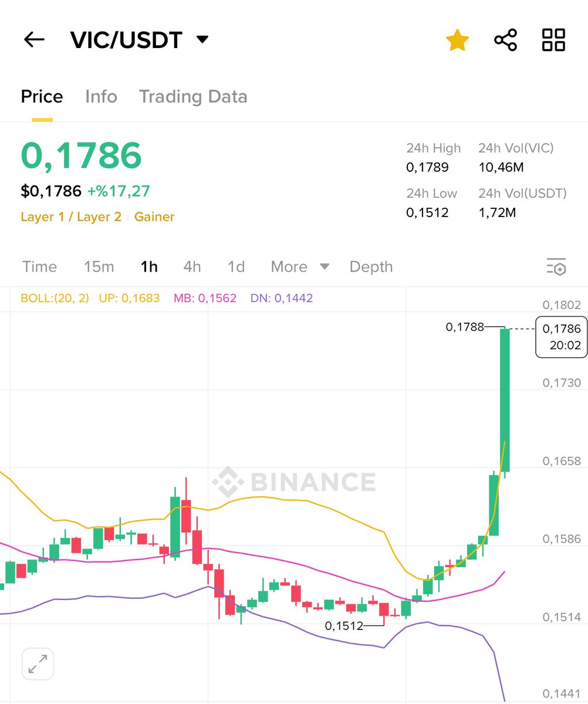The width and height of the screenshot is (588, 704).
Task: Select the 15m chart interval
Action: coord(99,267)
